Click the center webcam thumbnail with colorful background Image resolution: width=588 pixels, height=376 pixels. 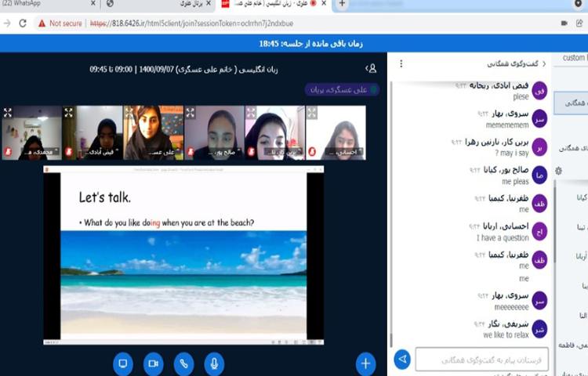153,132
